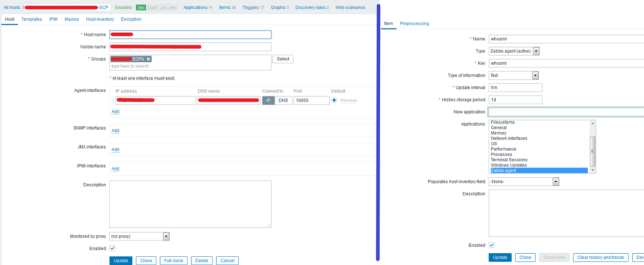Open Items 39 link

227,8
